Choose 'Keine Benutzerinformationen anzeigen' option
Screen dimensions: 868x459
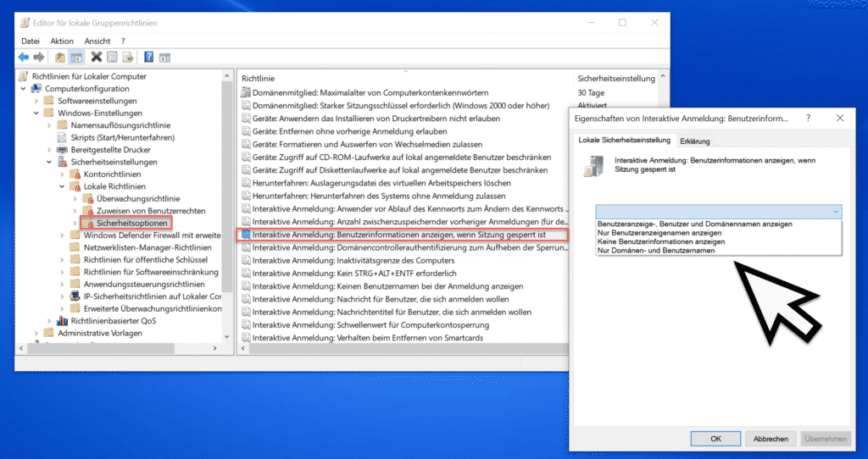click(x=661, y=241)
